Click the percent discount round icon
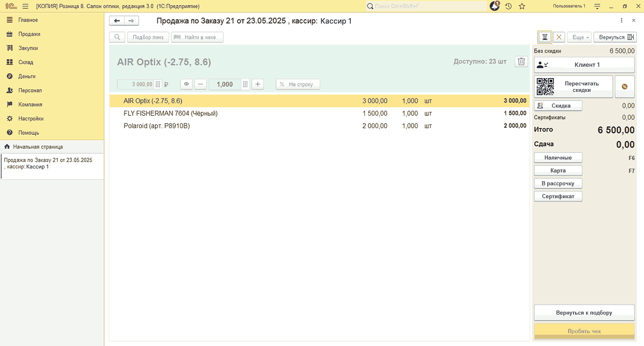644x346 pixels. [625, 86]
